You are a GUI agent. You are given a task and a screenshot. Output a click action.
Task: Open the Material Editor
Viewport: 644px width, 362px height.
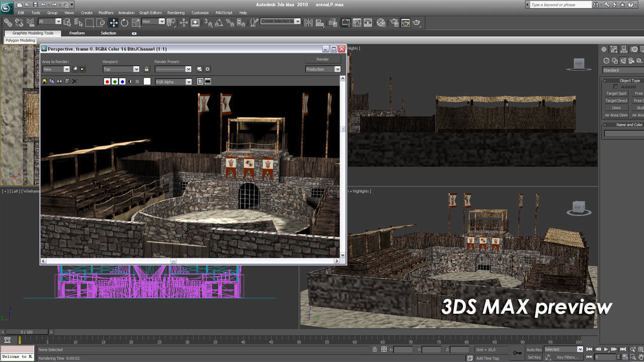point(381,22)
